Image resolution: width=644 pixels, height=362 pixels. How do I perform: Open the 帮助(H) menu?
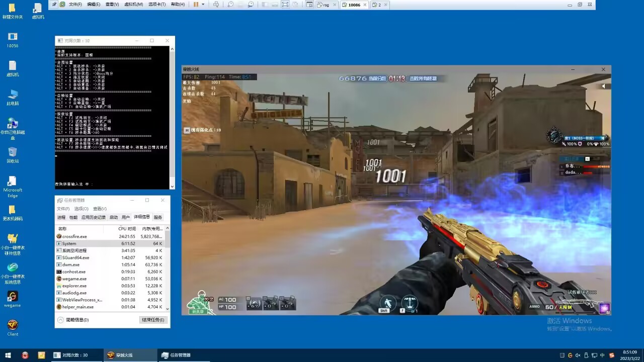178,5
